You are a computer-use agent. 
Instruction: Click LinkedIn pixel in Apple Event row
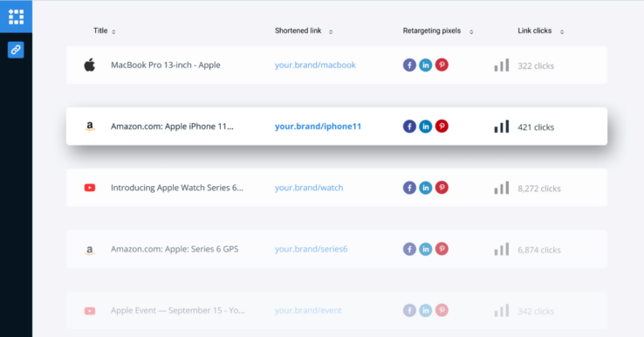coord(426,310)
